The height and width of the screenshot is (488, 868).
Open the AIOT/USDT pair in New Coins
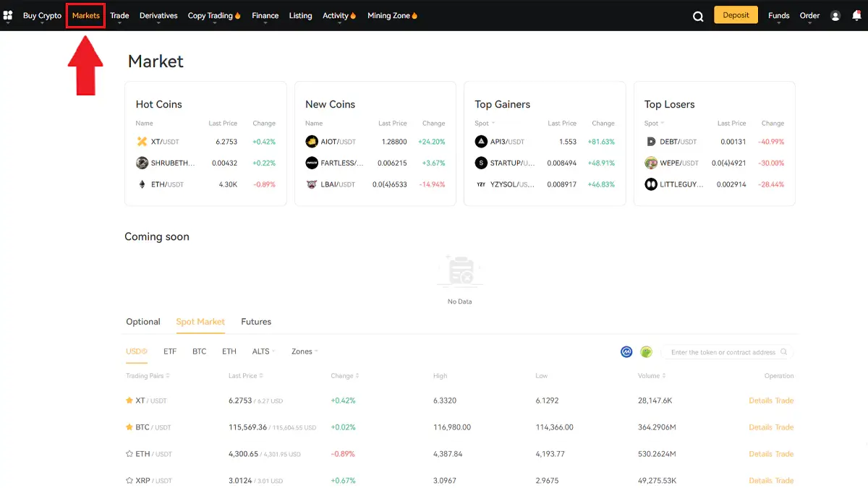coord(339,142)
